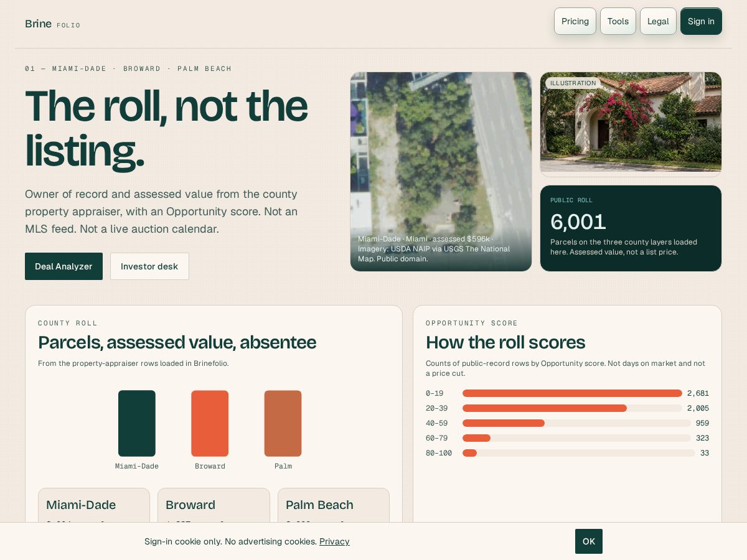Launch the Deal Analyzer

tap(63, 266)
